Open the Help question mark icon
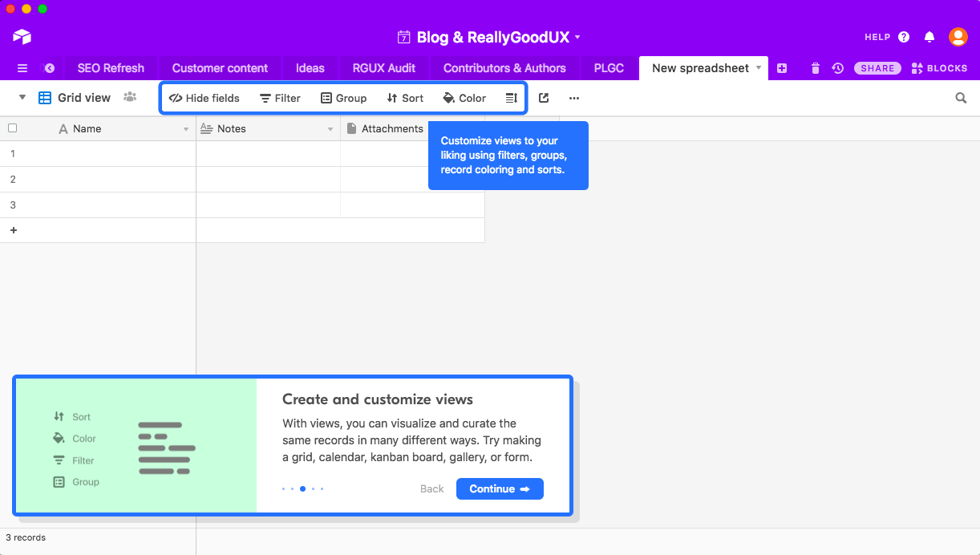The width and height of the screenshot is (980, 555). tap(904, 37)
